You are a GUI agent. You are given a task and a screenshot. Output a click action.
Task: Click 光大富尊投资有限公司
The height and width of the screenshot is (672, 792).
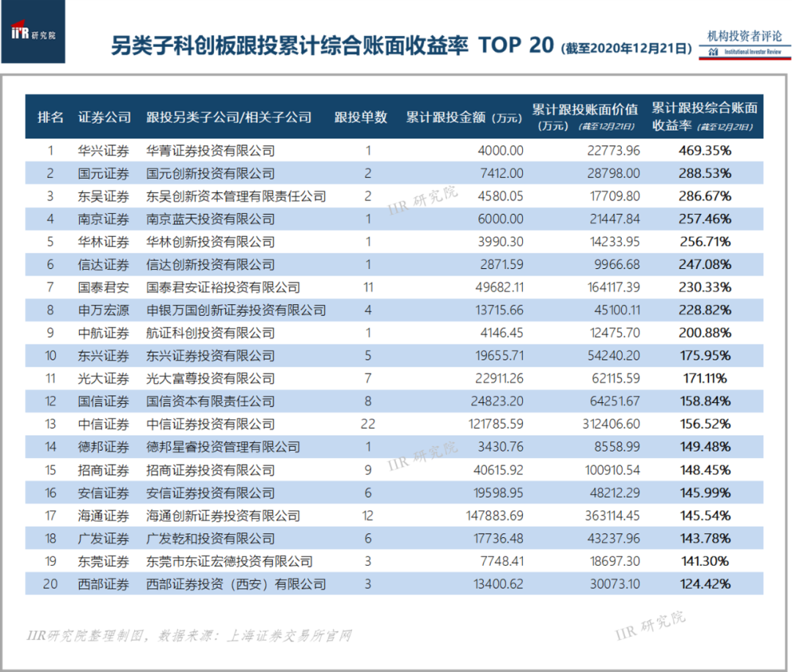click(210, 378)
